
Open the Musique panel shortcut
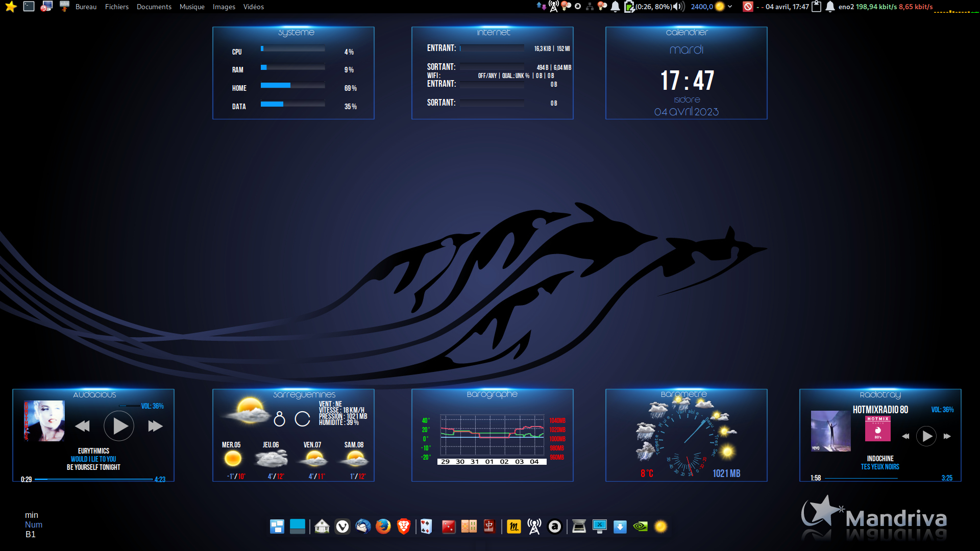192,7
